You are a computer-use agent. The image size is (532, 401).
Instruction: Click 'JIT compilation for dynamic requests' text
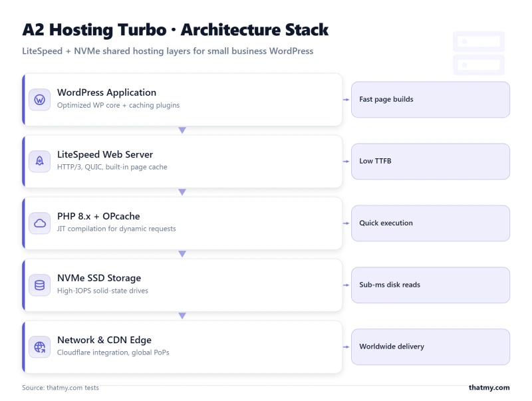click(x=116, y=229)
